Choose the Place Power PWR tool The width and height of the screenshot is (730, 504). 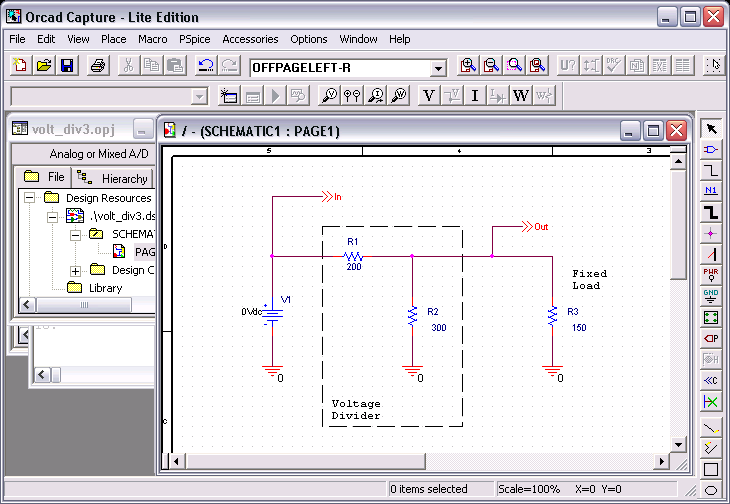[711, 275]
